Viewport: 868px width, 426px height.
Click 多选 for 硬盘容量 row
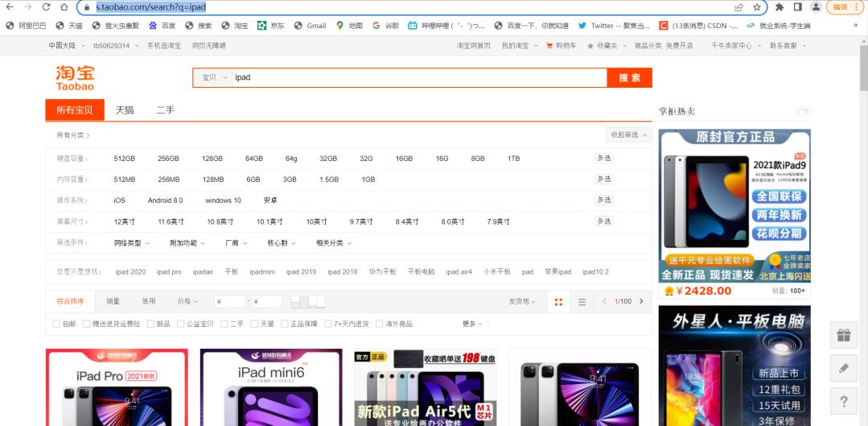coord(604,158)
